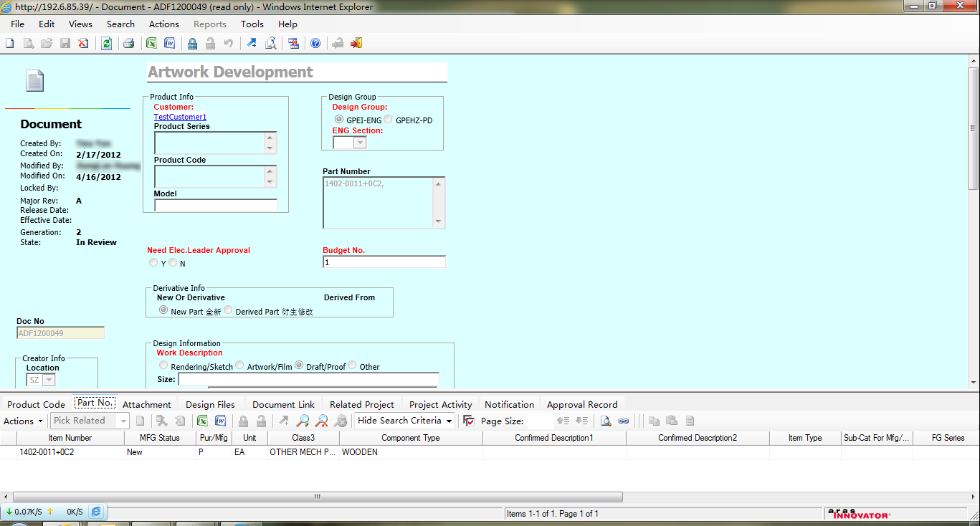Viewport: 980px width, 526px height.
Task: Click the lock icon in relationship toolbar
Action: (243, 421)
